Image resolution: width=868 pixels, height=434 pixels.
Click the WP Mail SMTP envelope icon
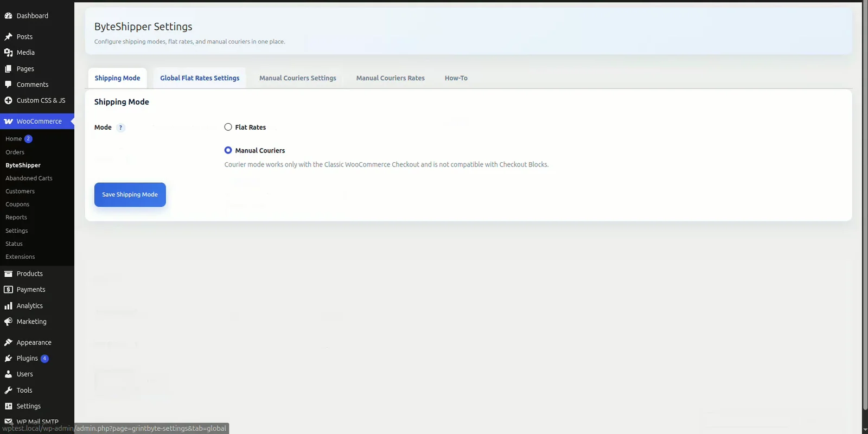coord(8,422)
